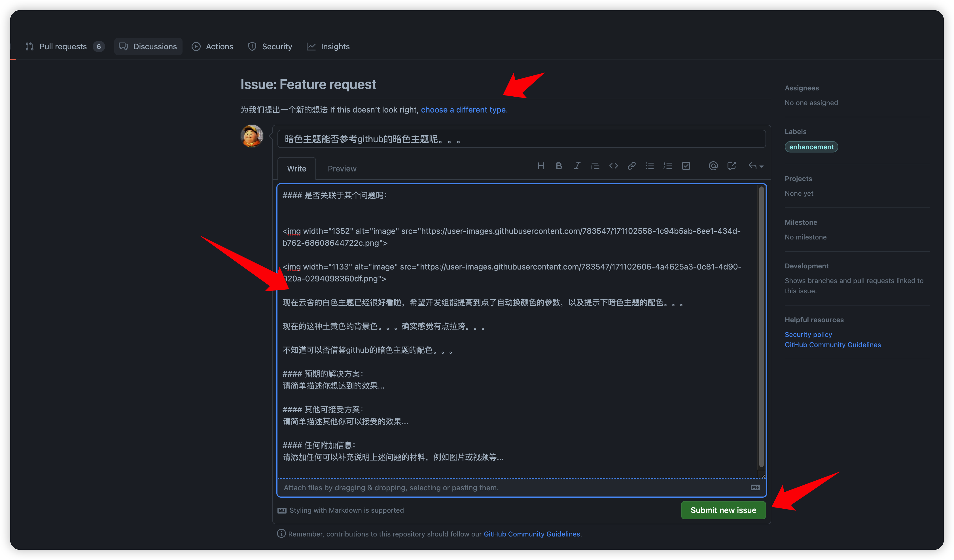The height and width of the screenshot is (560, 954).
Task: Switch to the Write tab
Action: (x=296, y=169)
